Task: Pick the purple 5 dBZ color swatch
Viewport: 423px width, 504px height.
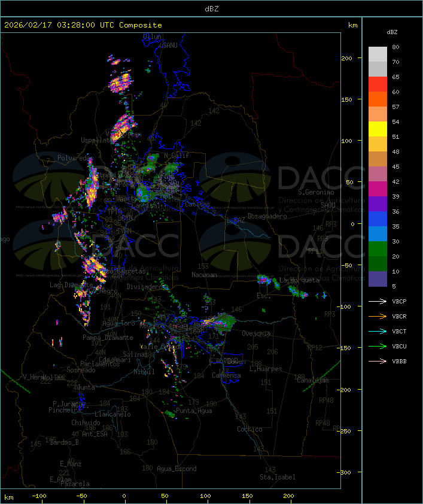Action: point(378,279)
